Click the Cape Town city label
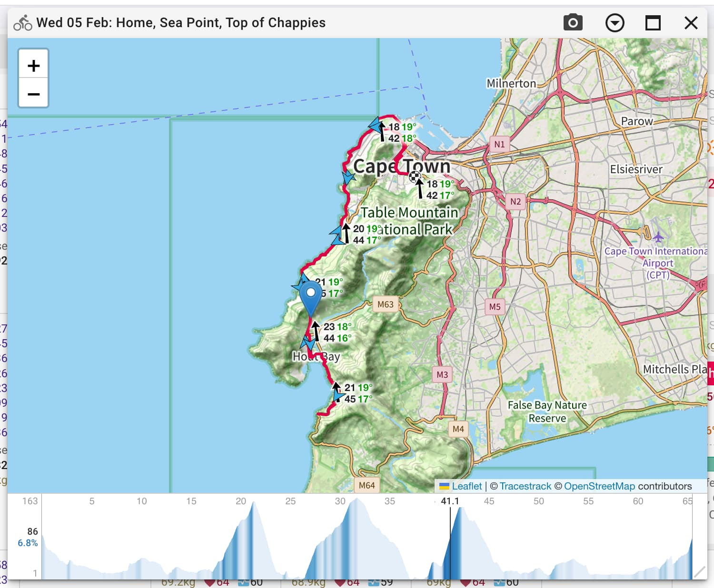The width and height of the screenshot is (714, 588). point(402,166)
